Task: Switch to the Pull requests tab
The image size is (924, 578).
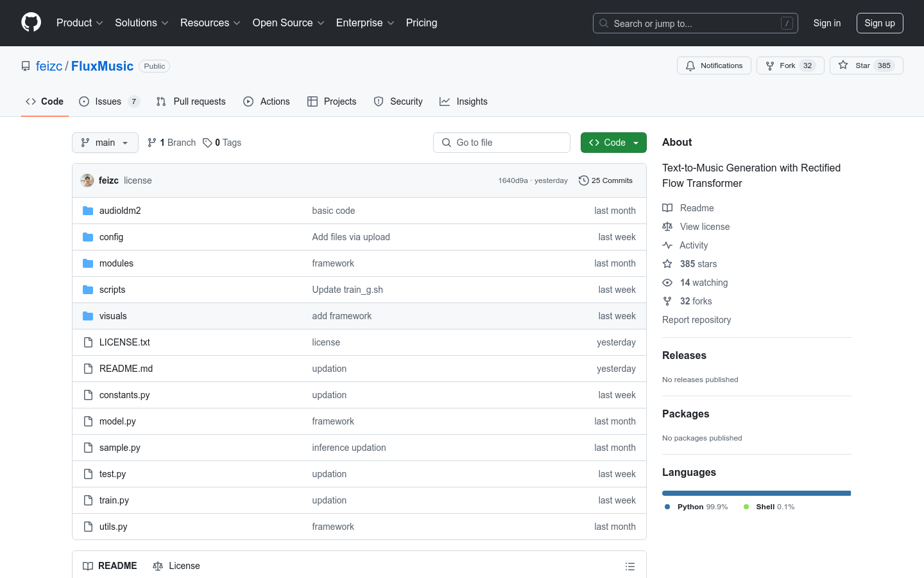Action: [191, 101]
